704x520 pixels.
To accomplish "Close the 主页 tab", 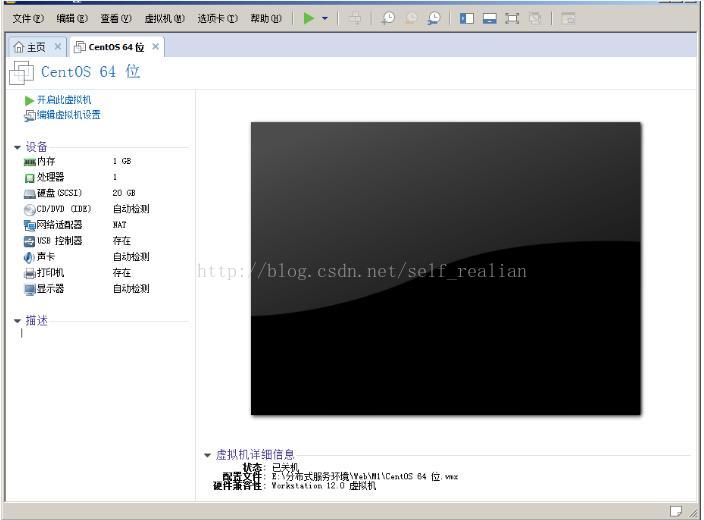I will coord(57,46).
